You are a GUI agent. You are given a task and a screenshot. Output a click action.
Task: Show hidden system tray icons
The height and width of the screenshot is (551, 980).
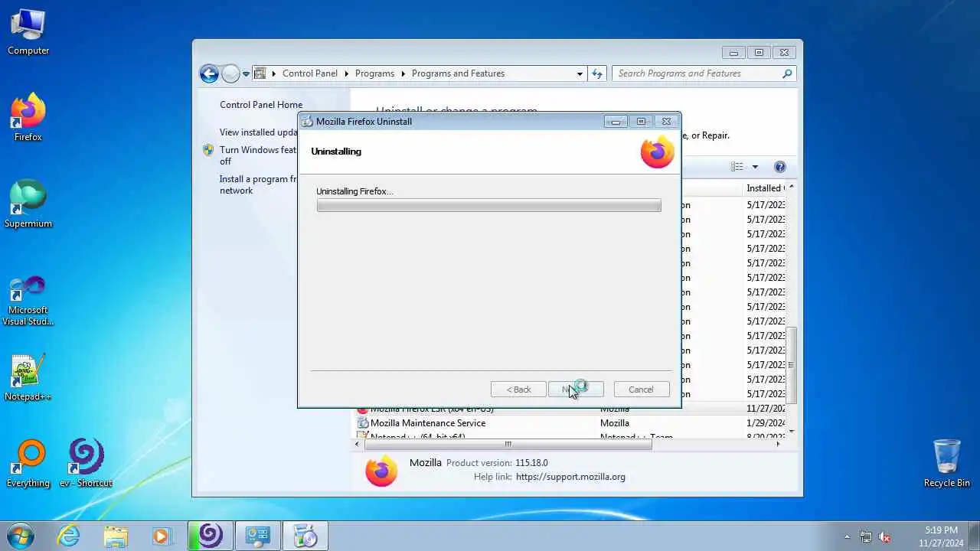847,536
